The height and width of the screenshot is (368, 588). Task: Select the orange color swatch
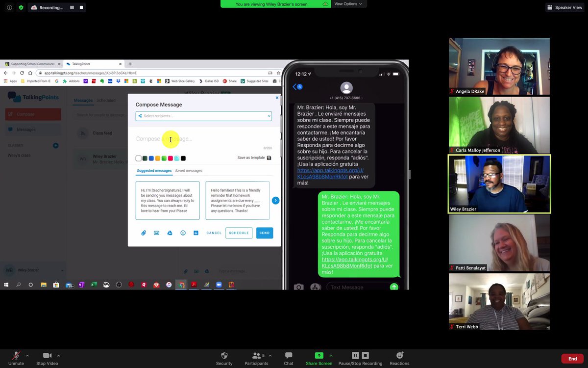(x=158, y=158)
